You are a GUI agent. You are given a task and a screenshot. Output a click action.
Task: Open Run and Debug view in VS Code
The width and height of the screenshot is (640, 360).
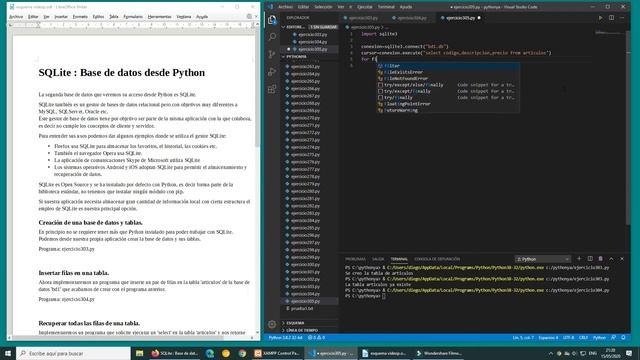(272, 72)
